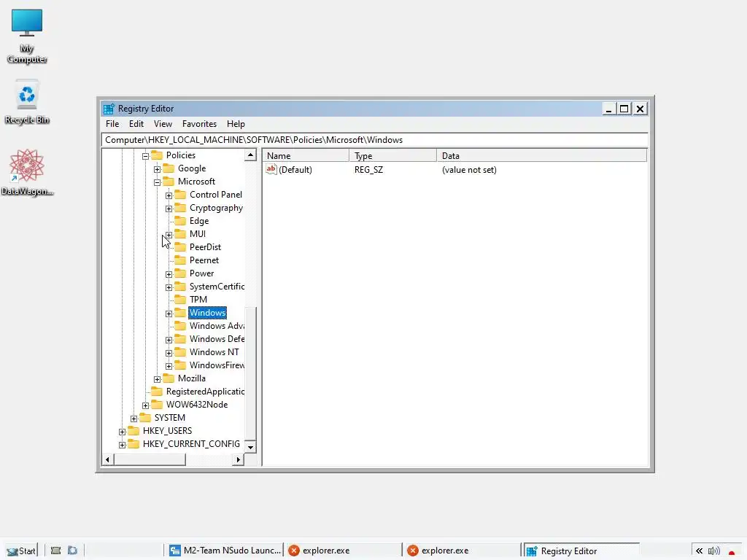Screen dimensions: 747x560
Task: Expand the SystemCertificates key node
Action: pos(169,287)
